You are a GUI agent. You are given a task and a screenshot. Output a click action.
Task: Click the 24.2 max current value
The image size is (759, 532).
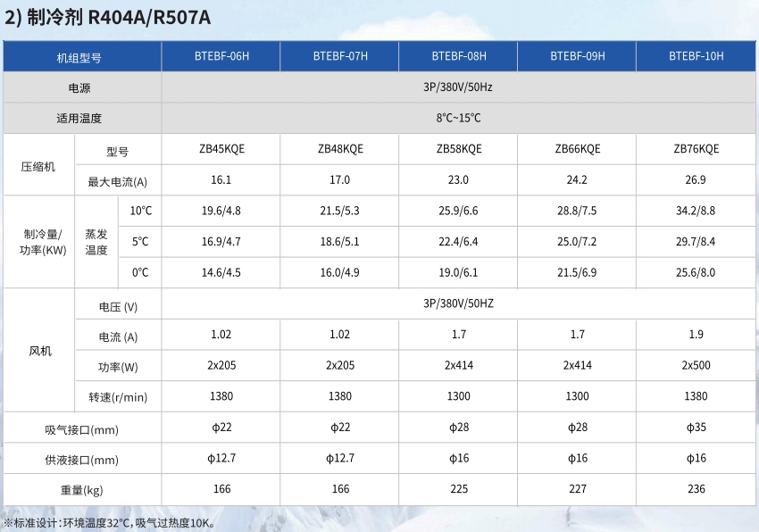pos(577,179)
